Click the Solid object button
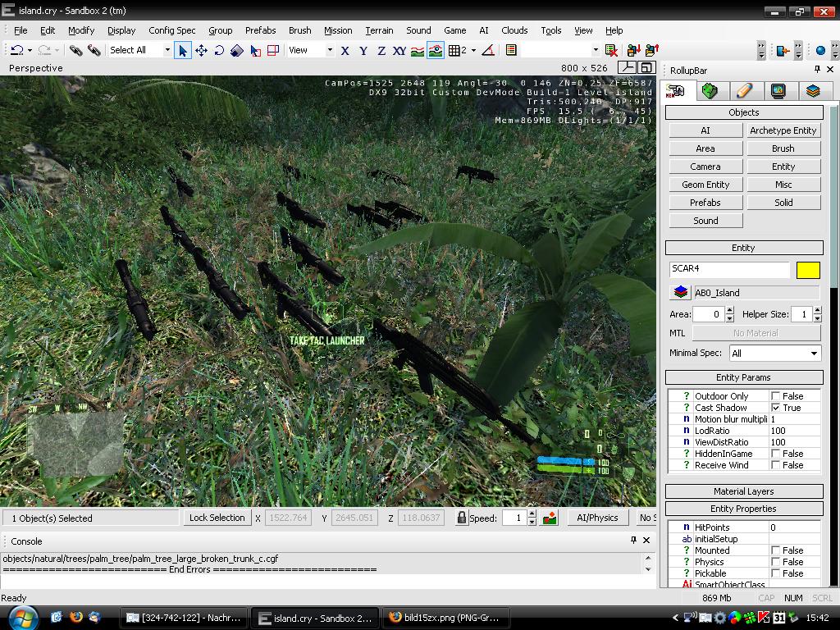Image resolution: width=840 pixels, height=630 pixels. pos(783,203)
